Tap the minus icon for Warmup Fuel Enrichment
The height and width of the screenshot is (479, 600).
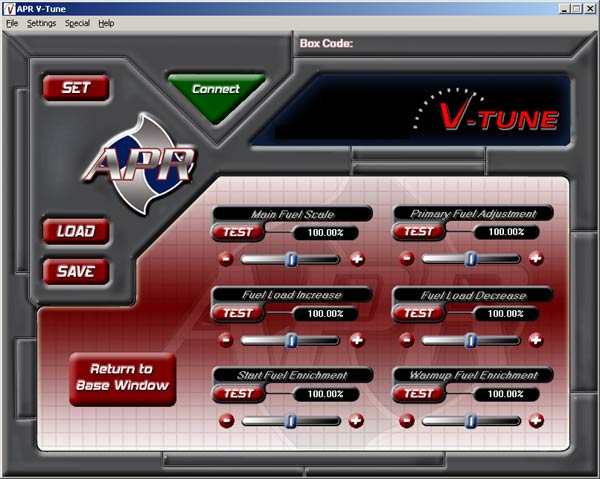click(x=407, y=421)
